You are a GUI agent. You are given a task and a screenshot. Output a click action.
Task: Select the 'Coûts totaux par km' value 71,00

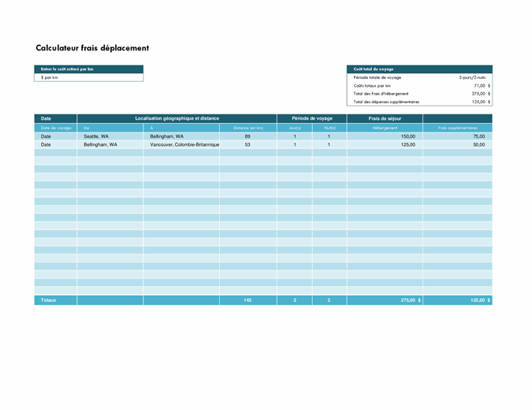click(x=478, y=85)
